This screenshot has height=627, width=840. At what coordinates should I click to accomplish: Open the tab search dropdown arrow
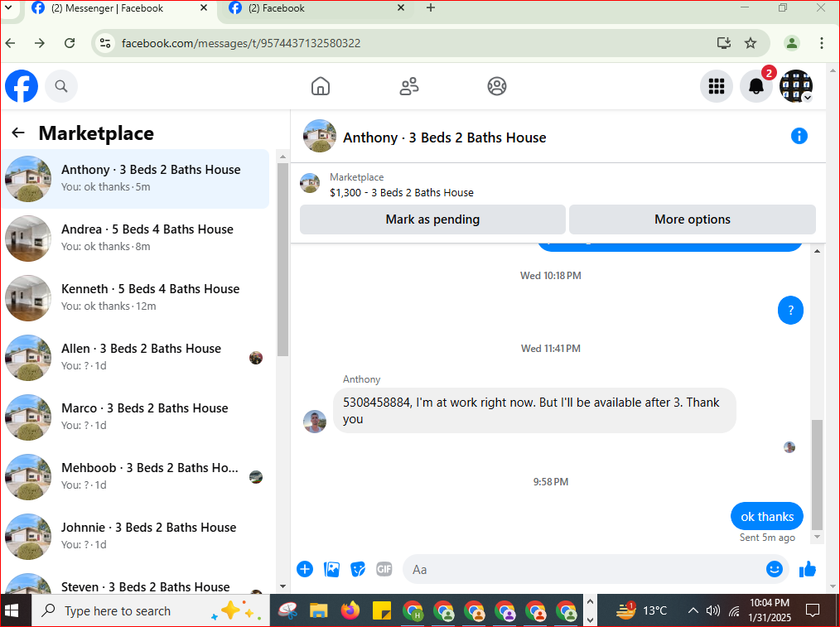(x=8, y=7)
